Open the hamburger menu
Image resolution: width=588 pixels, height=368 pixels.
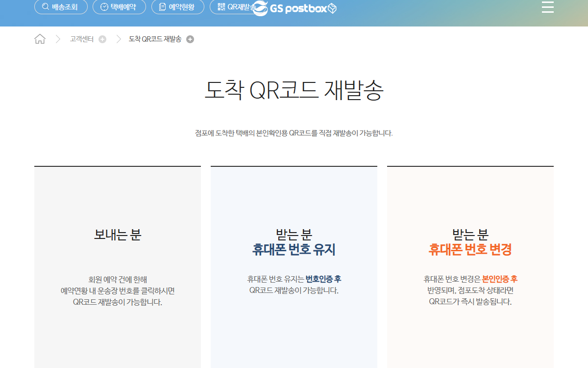pyautogui.click(x=548, y=7)
